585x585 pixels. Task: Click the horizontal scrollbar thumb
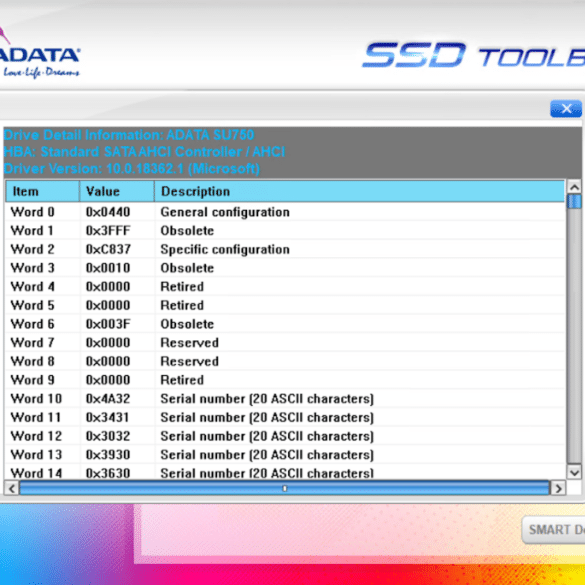point(284,488)
